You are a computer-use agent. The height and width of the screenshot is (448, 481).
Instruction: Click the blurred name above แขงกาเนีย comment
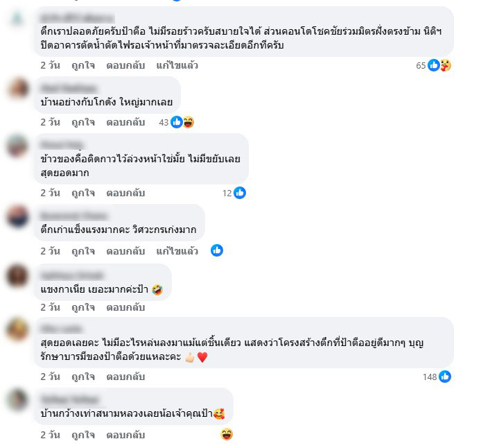coord(72,275)
